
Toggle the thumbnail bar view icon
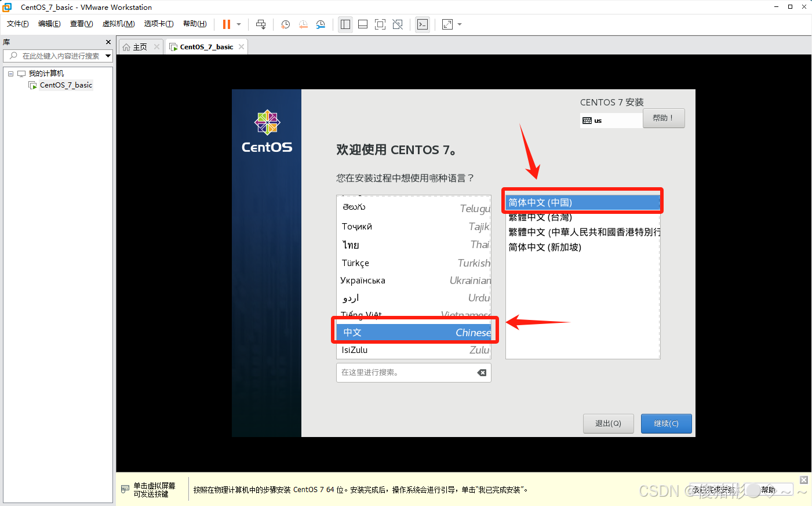click(x=363, y=24)
